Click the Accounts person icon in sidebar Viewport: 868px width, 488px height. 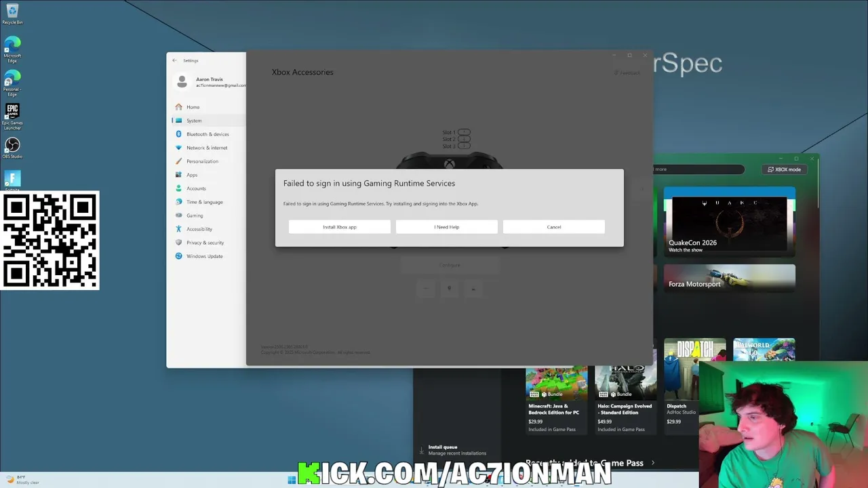click(179, 188)
